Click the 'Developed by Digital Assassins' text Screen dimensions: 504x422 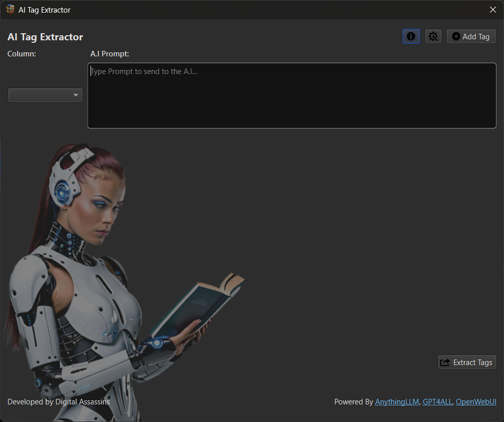(x=58, y=402)
